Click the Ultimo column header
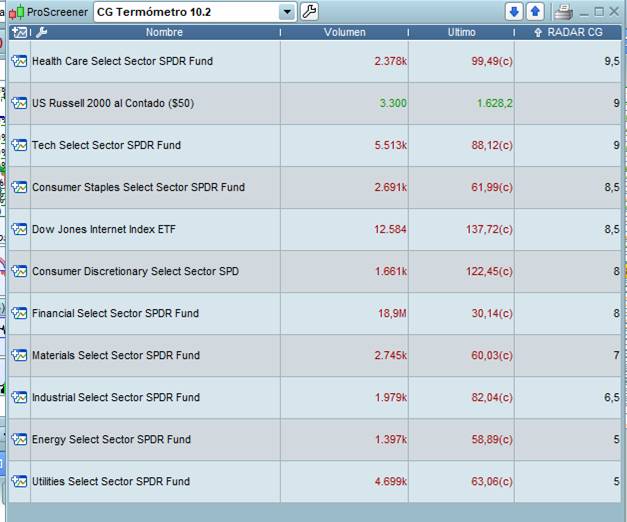Viewport: 627px width, 522px height. [461, 32]
